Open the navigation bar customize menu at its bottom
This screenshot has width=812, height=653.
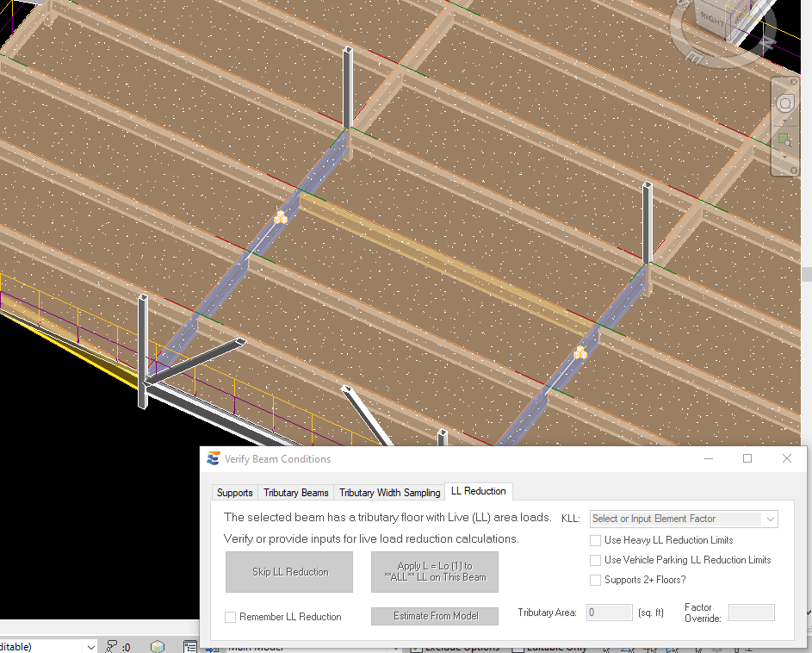pyautogui.click(x=793, y=170)
